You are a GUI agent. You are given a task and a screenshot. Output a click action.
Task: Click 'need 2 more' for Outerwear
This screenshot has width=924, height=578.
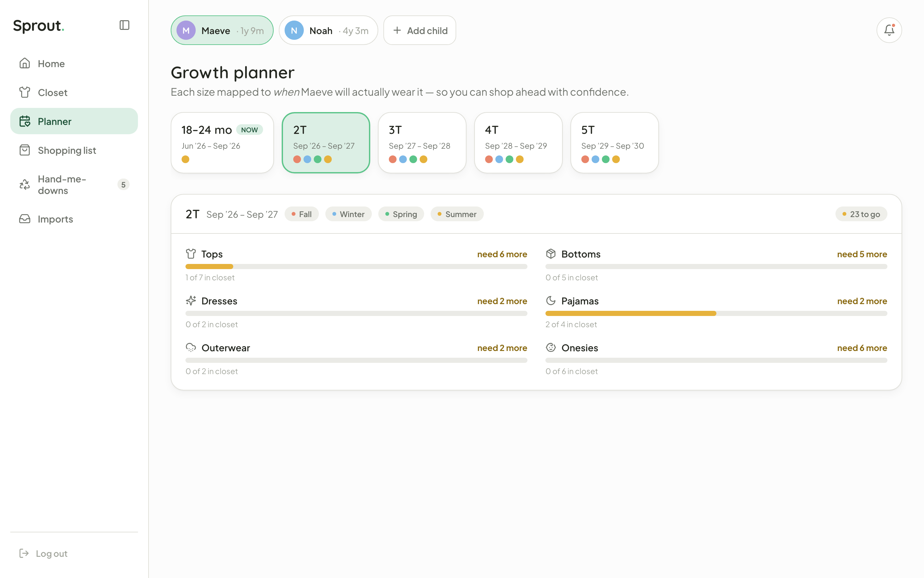[502, 348]
